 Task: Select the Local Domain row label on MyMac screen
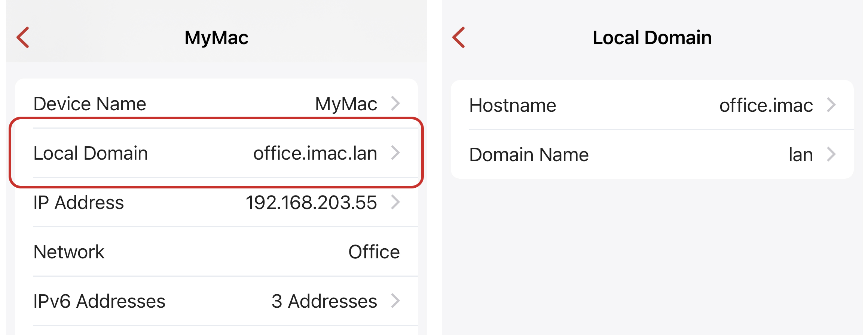coord(91,153)
